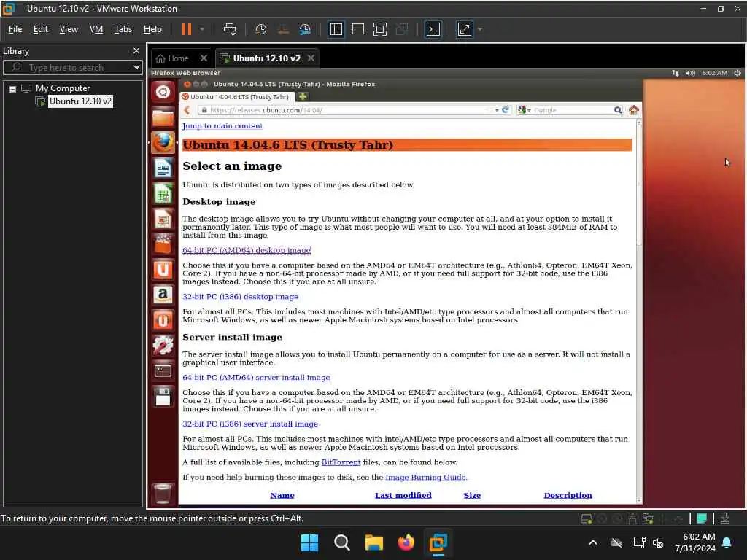
Task: Select Ubuntu 12.10 v2 in the library tree
Action: (x=80, y=101)
